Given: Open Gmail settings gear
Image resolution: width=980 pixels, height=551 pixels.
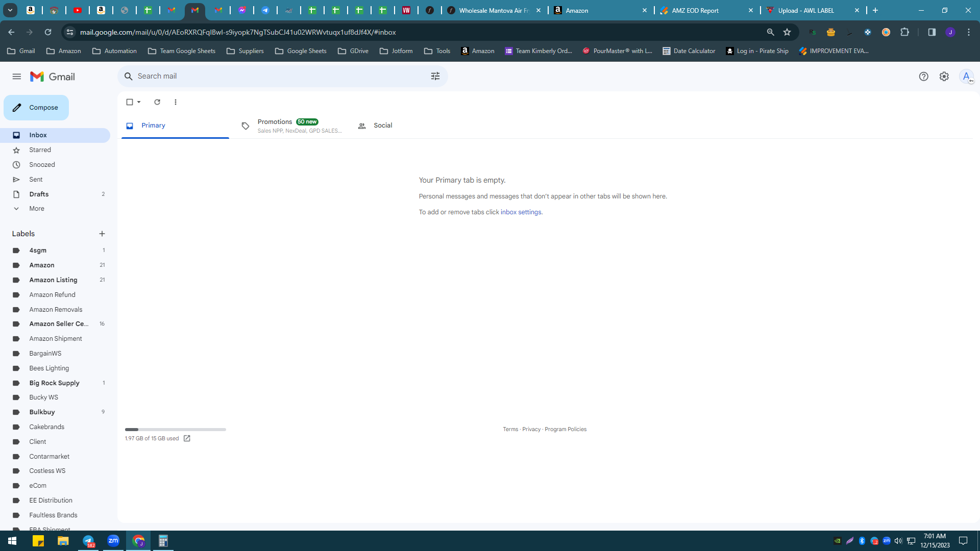Looking at the screenshot, I should point(944,77).
